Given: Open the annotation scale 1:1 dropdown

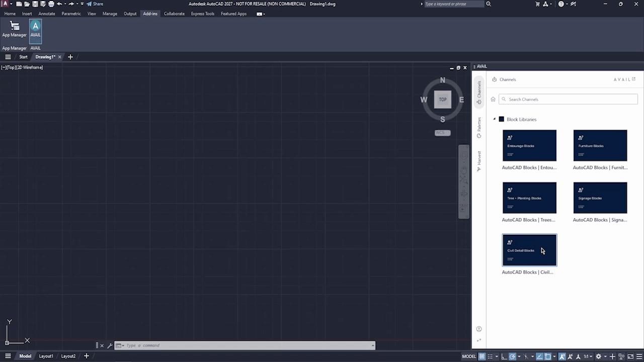Looking at the screenshot, I should [588, 356].
